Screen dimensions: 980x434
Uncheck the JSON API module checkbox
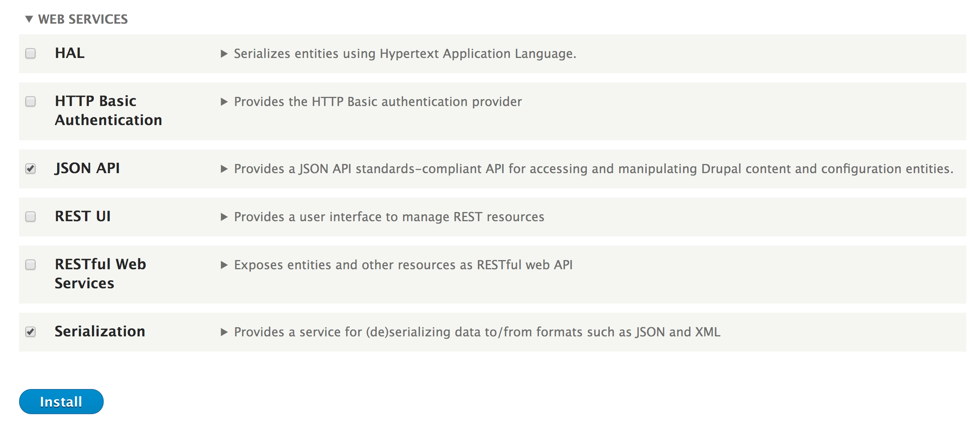pos(31,169)
